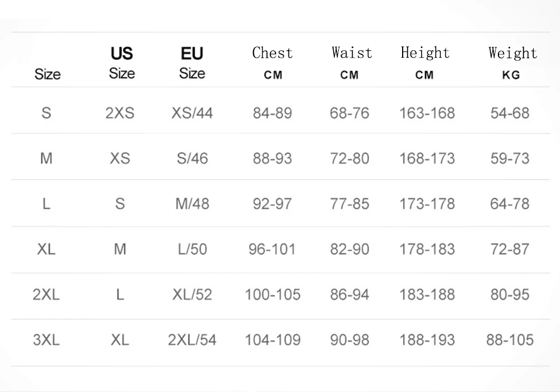Select the Chest CM header
The height and width of the screenshot is (392, 560).
click(x=273, y=63)
